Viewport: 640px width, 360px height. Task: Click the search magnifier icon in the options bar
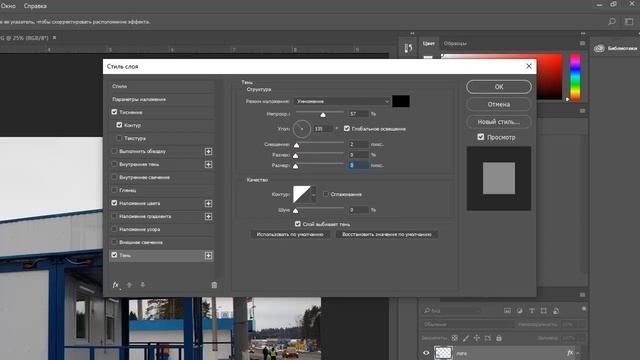tap(611, 22)
